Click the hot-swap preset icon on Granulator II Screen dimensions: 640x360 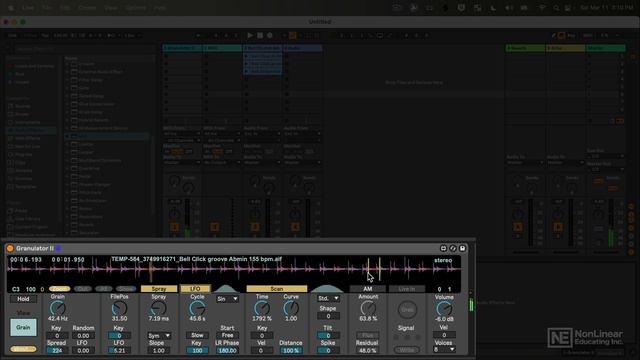click(453, 248)
